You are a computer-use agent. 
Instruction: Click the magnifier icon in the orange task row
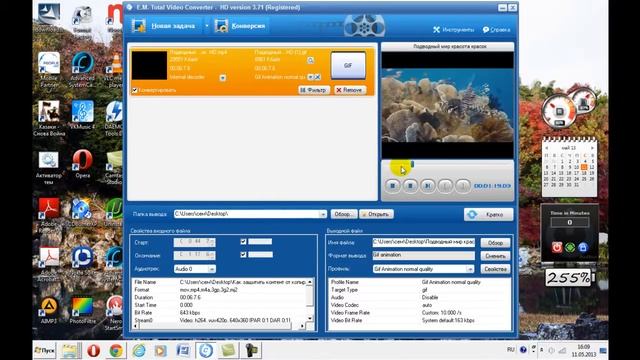point(311,60)
